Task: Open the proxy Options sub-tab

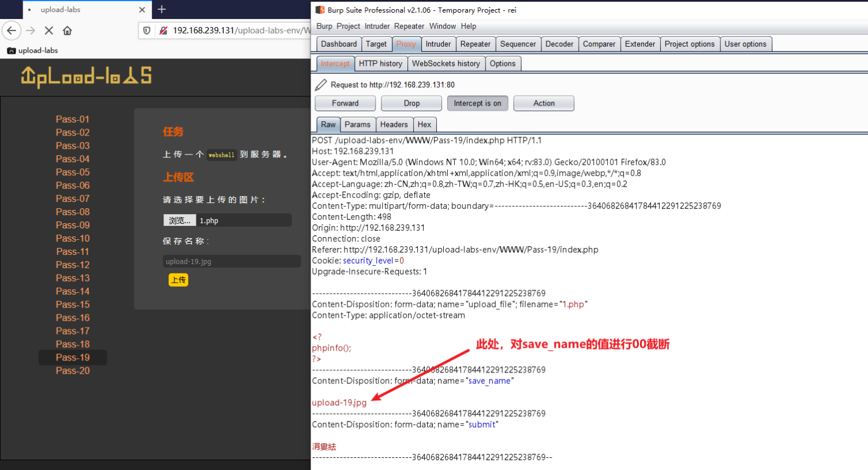Action: click(x=503, y=63)
